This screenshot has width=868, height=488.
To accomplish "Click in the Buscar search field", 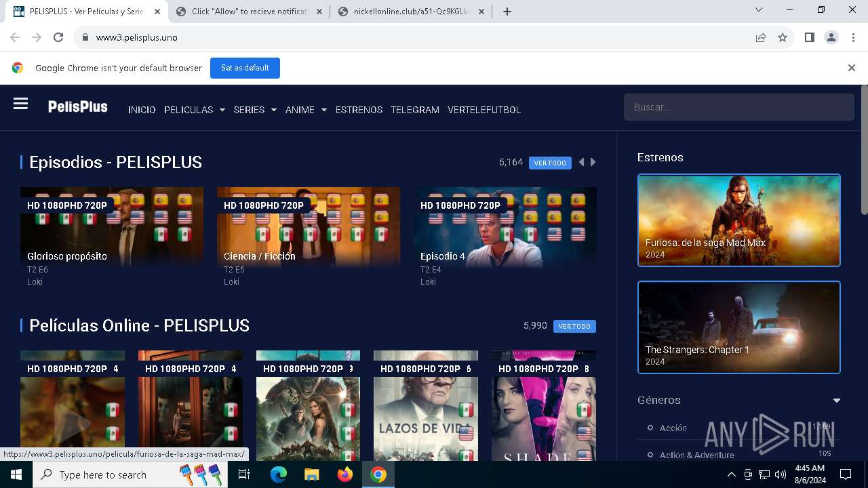I will 739,107.
